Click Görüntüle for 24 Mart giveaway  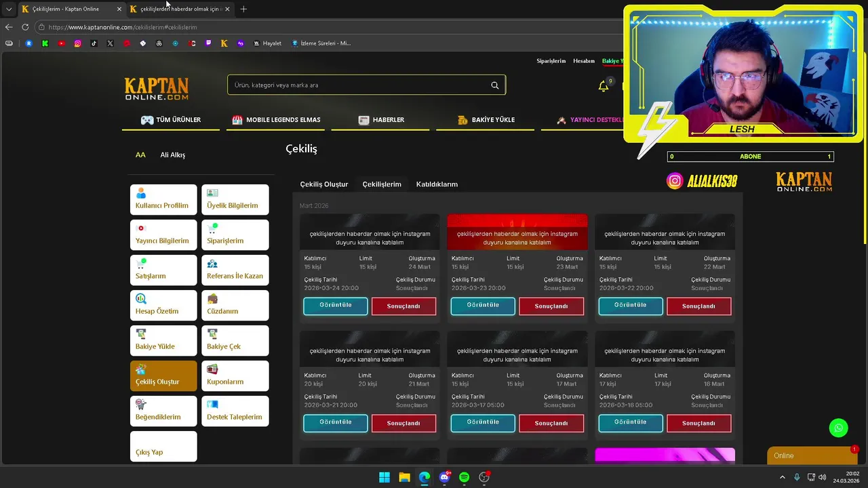[336, 306]
